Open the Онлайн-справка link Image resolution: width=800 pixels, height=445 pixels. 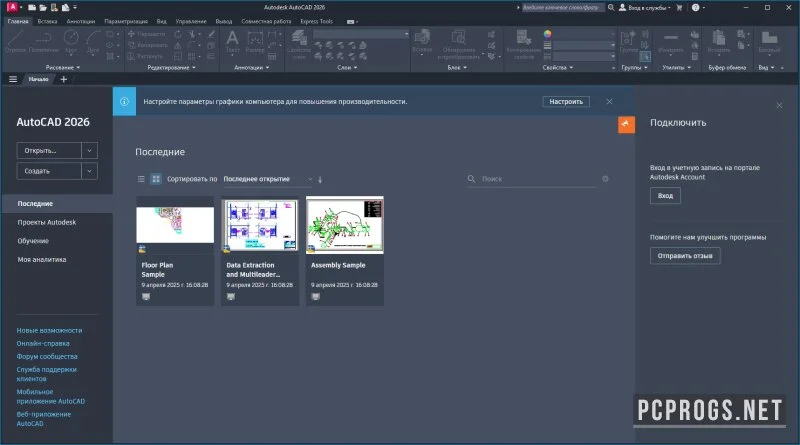point(43,343)
